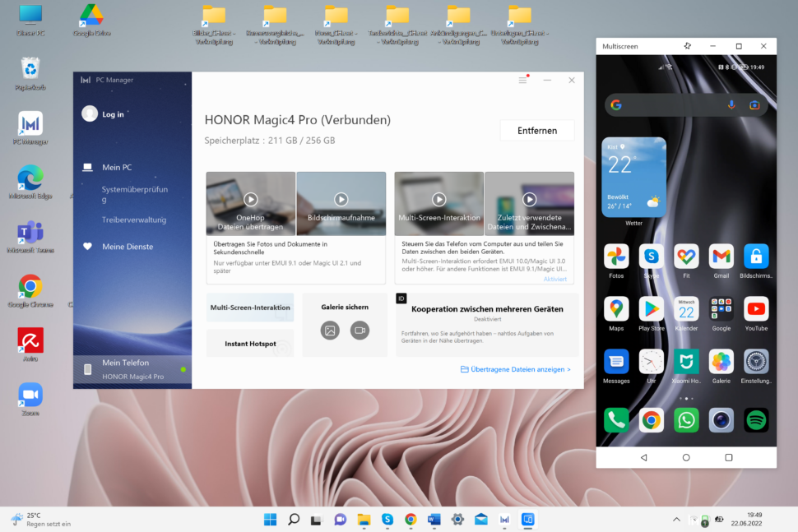Open the weather widget in the taskbar
The width and height of the screenshot is (798, 532).
pyautogui.click(x=41, y=520)
